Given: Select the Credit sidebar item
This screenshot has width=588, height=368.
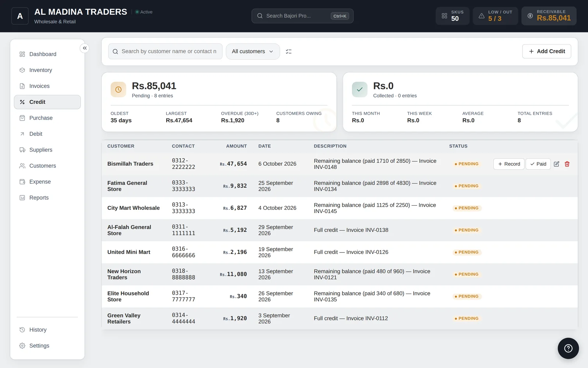Looking at the screenshot, I should 47,102.
